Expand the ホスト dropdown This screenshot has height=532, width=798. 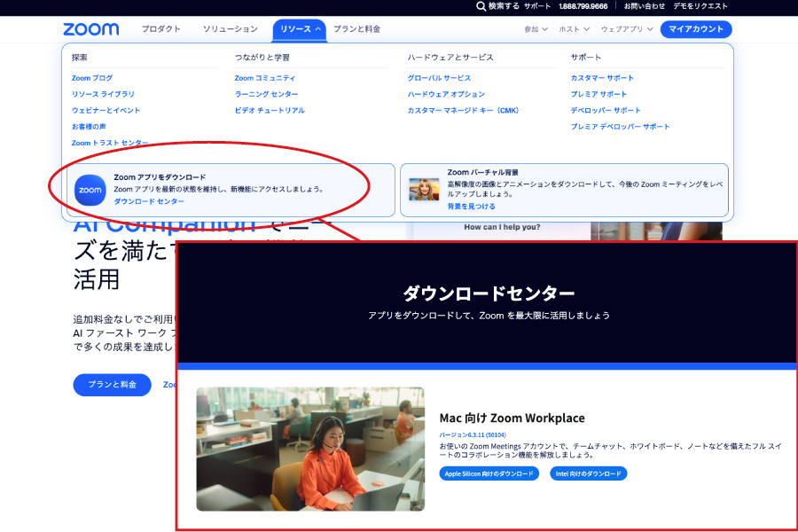(x=574, y=29)
